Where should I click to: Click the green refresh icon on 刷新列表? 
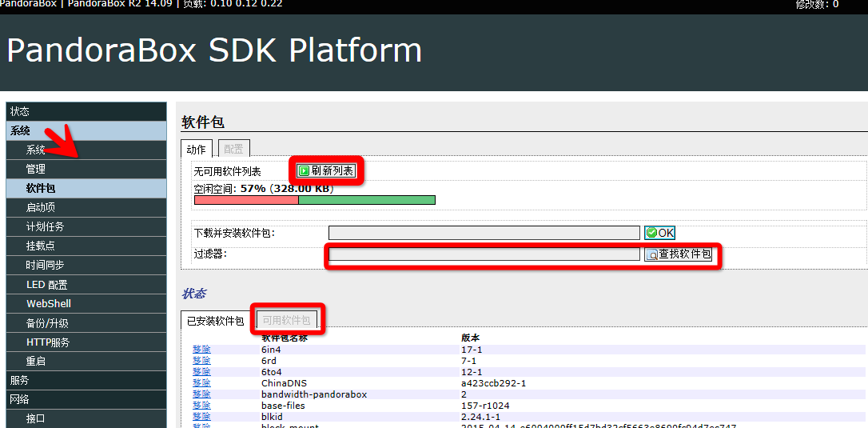(x=304, y=170)
